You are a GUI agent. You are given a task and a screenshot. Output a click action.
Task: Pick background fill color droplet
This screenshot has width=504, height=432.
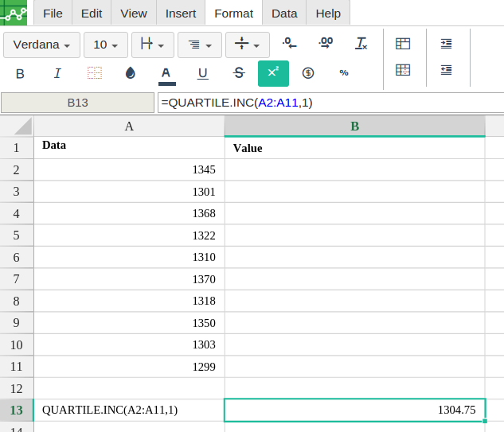[131, 73]
